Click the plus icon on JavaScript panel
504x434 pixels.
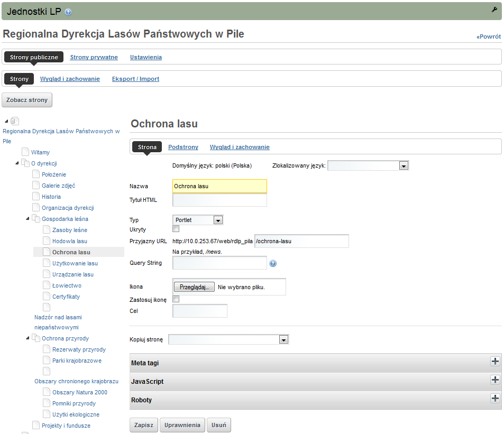click(495, 380)
